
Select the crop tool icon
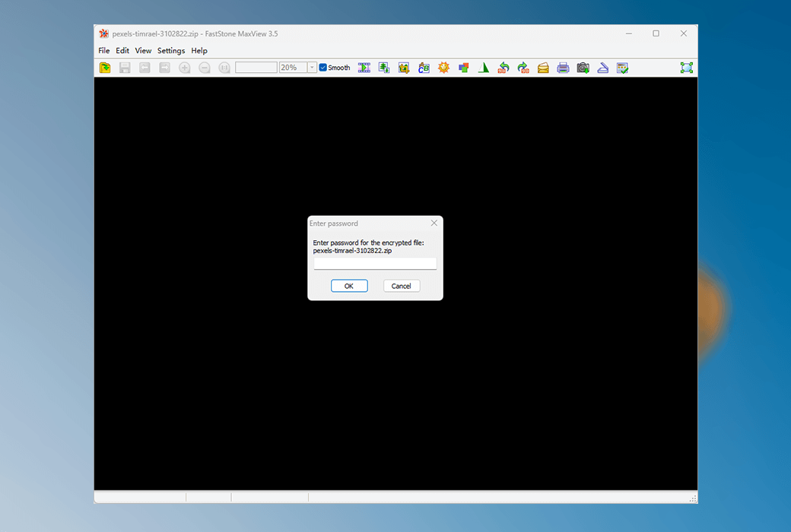[x=404, y=68]
